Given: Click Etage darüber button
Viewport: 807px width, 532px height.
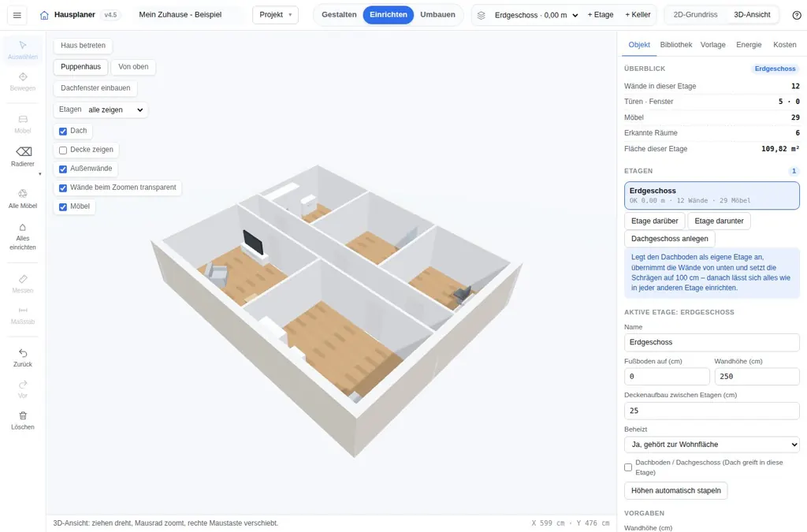Looking at the screenshot, I should pyautogui.click(x=655, y=221).
